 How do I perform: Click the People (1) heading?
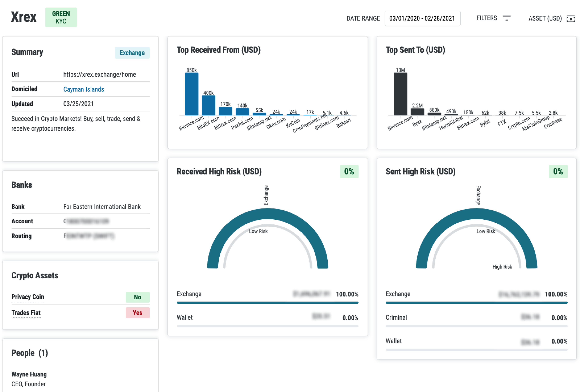(30, 353)
